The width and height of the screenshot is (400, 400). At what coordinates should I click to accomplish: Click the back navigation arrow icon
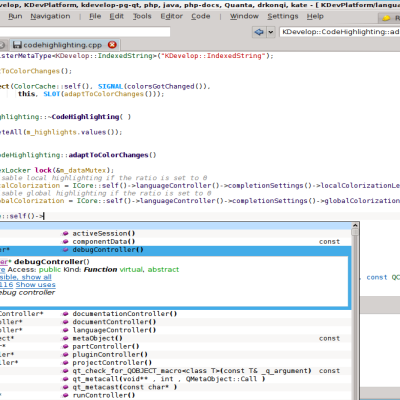259,32
